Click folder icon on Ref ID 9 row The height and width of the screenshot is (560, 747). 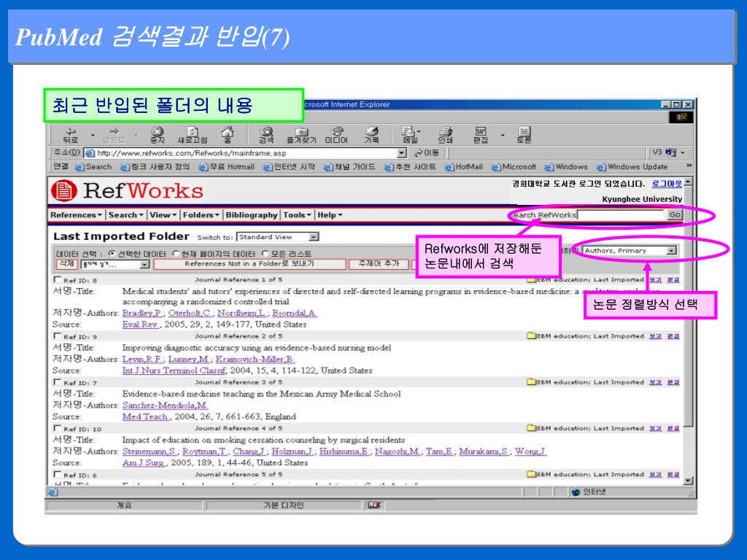point(531,335)
